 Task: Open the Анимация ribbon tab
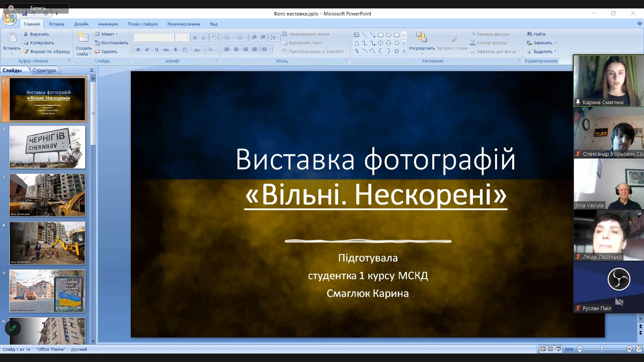click(108, 24)
